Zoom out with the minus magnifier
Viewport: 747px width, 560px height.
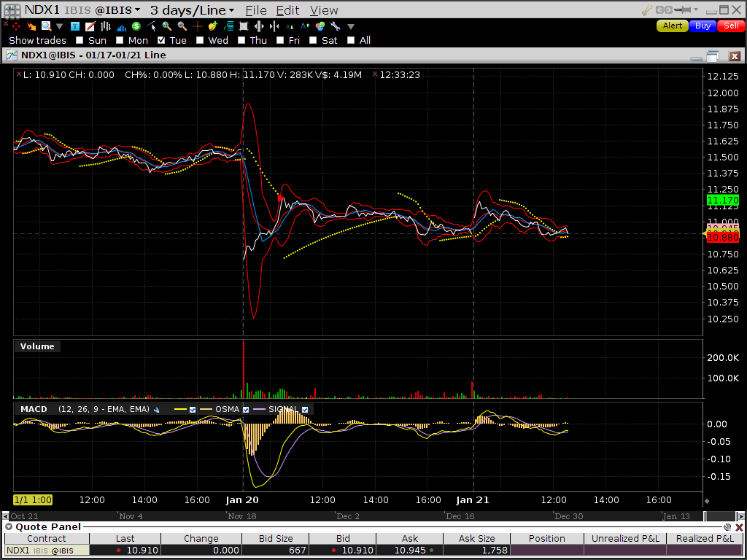[x=182, y=26]
